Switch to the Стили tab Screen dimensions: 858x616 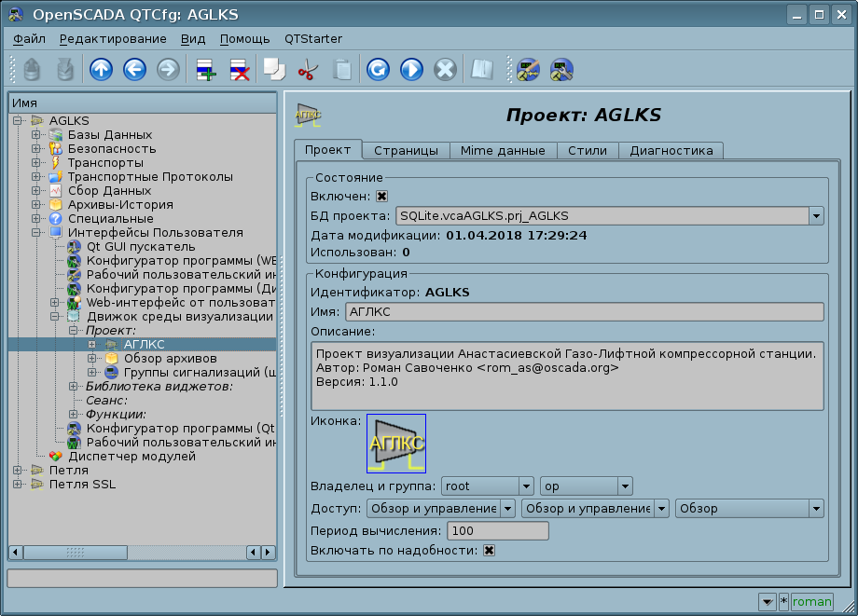pyautogui.click(x=588, y=151)
